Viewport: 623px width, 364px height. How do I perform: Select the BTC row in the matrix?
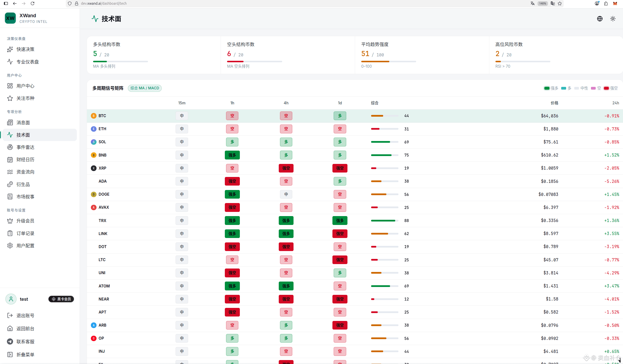coord(355,116)
